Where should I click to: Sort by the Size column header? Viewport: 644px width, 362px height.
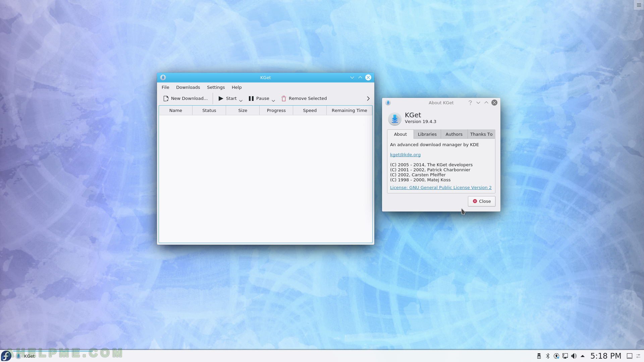[243, 110]
